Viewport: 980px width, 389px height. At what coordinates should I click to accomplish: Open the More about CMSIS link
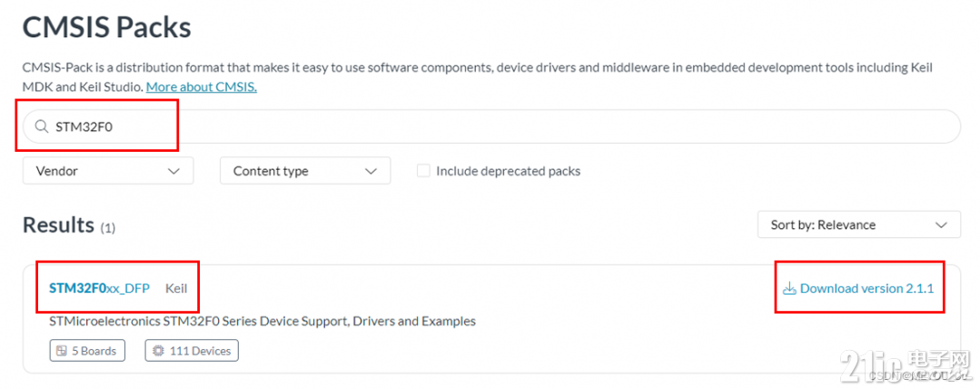(x=202, y=87)
